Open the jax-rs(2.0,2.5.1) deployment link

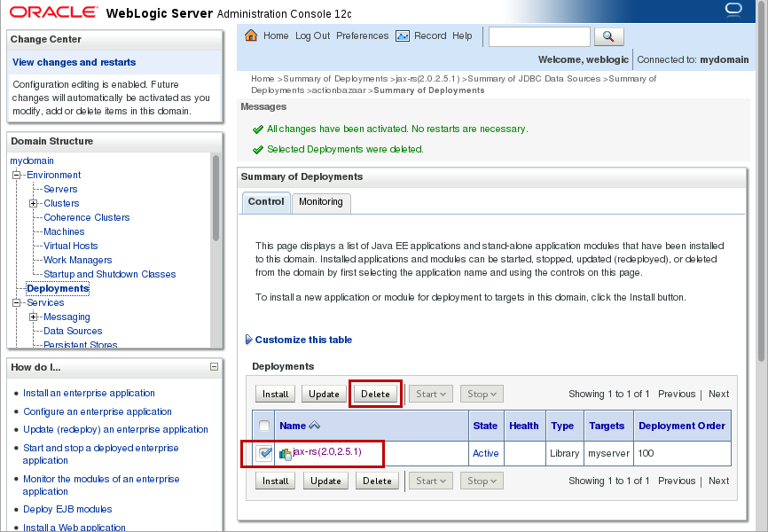[x=327, y=451]
